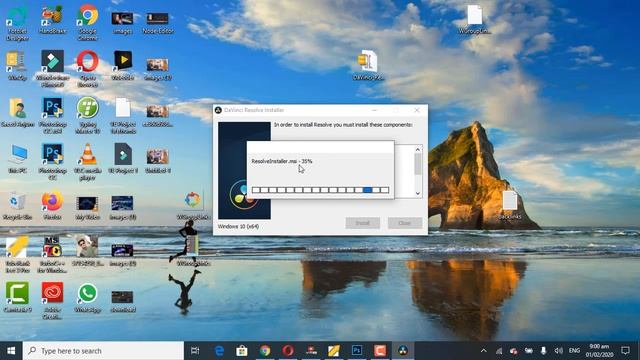Click the Camtasia icon on the taskbar

click(x=380, y=351)
